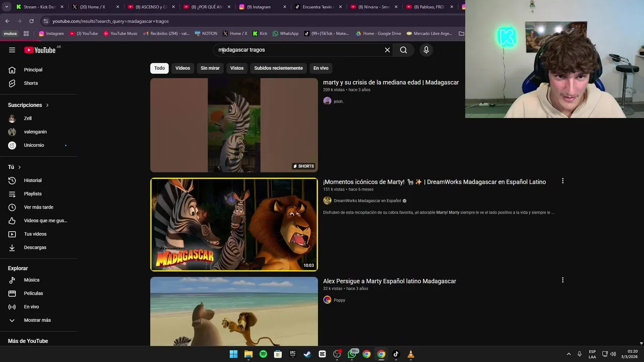Click the youtube.com address bar URL
This screenshot has height=362, width=644.
pos(111,21)
